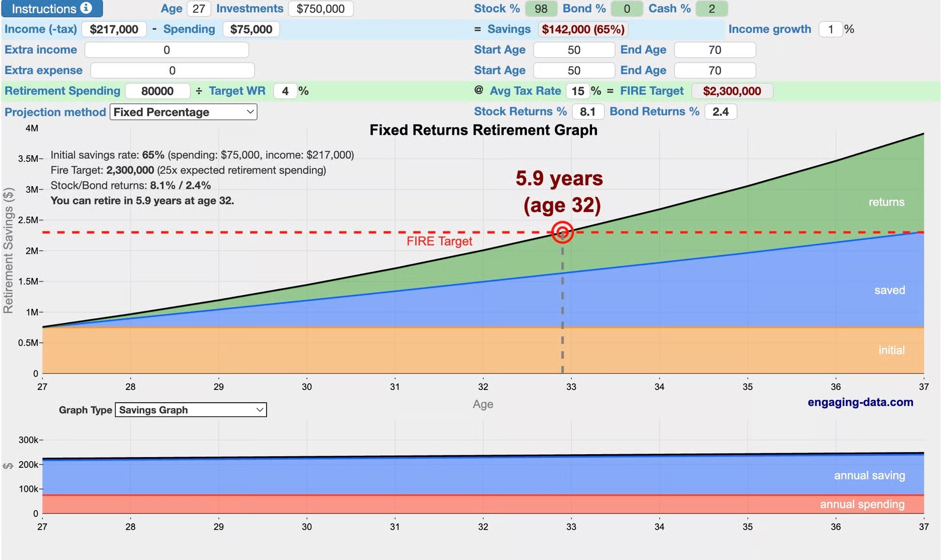Click the 'Income growth' label
This screenshot has width=941, height=560.
pos(769,29)
